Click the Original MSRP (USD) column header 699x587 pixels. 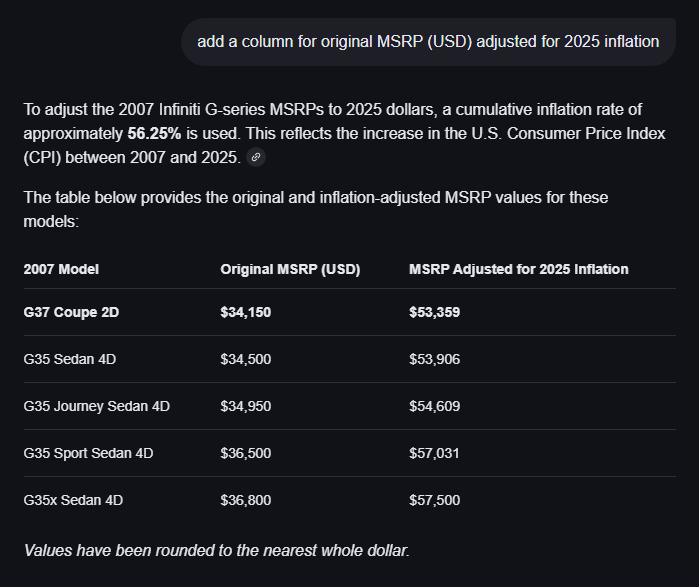290,269
